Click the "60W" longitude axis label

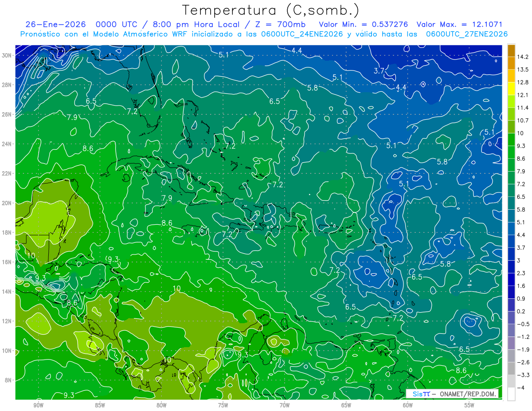(408, 405)
